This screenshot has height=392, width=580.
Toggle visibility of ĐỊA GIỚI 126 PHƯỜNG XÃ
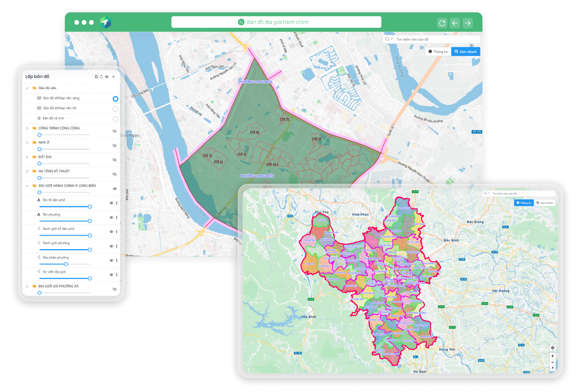click(114, 289)
